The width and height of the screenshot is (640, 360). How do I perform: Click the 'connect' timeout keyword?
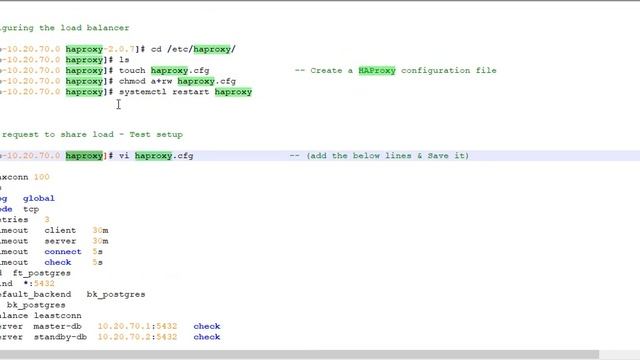coord(63,252)
